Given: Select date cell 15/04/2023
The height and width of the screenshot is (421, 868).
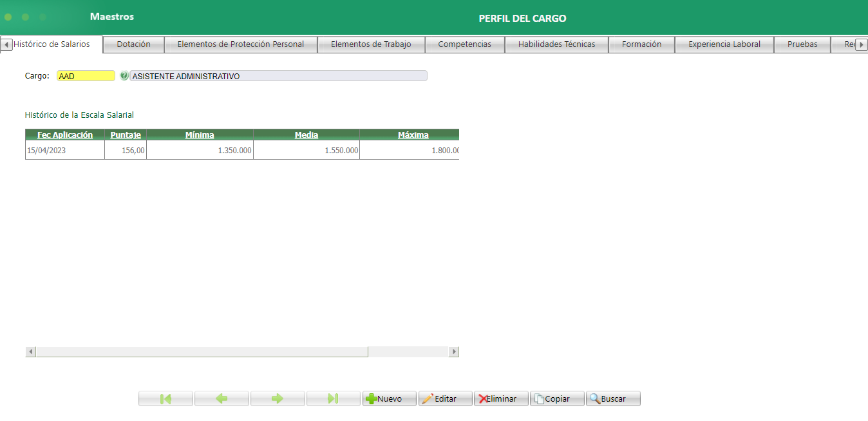Looking at the screenshot, I should point(65,150).
